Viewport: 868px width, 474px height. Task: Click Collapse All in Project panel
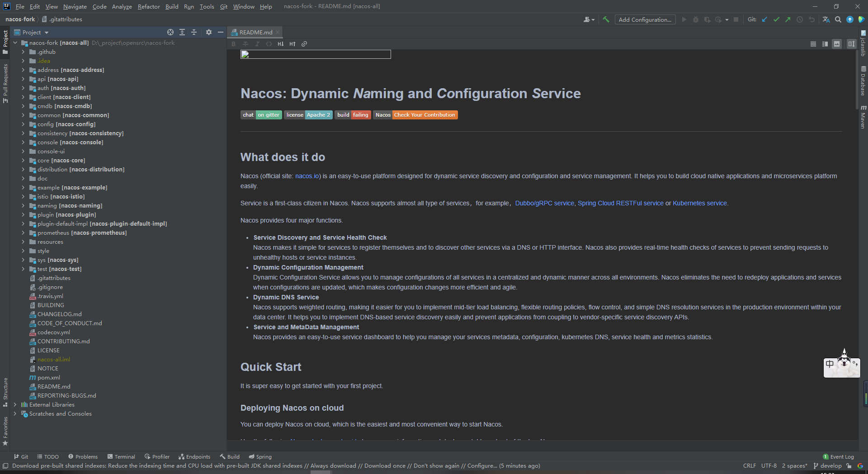click(194, 32)
